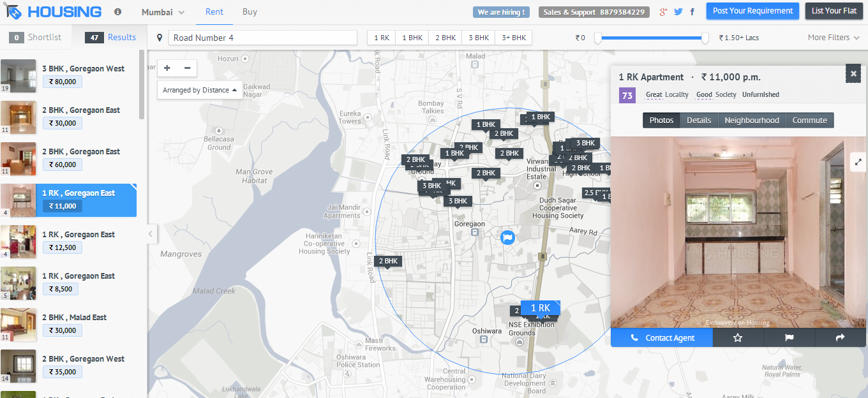Select the 1 RK Goregaon East ₹11,000 listing
868x398 pixels.
click(68, 200)
